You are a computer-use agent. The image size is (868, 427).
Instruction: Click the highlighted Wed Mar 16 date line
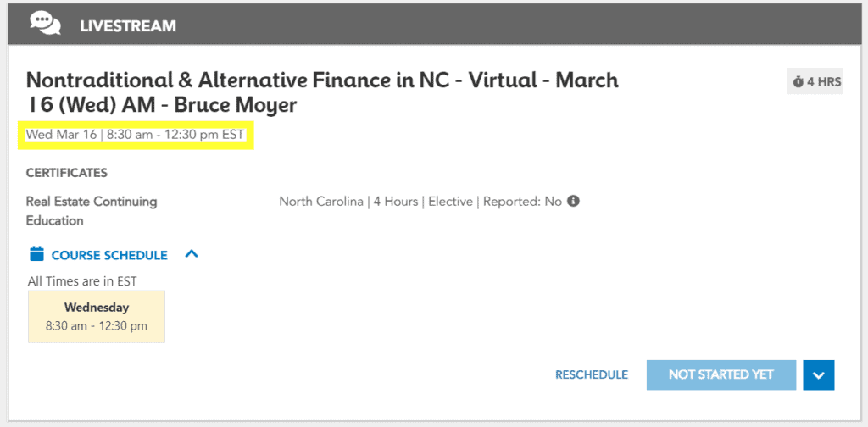click(135, 135)
